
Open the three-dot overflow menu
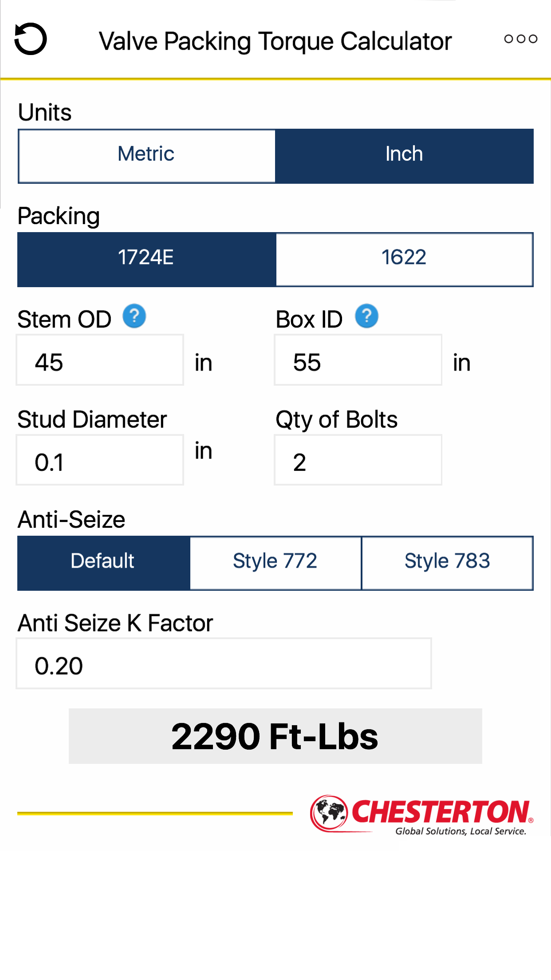pos(521,39)
